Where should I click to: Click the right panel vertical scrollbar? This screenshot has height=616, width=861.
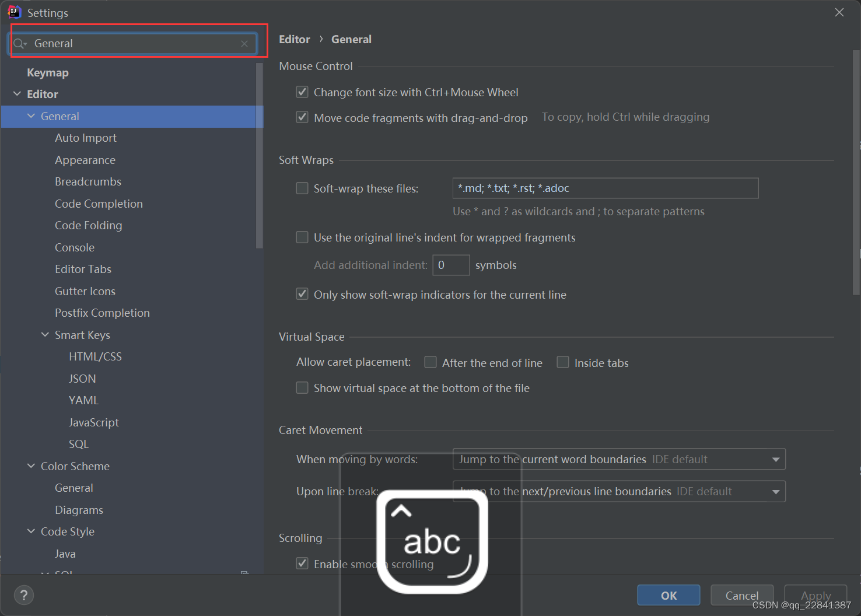pyautogui.click(x=856, y=173)
